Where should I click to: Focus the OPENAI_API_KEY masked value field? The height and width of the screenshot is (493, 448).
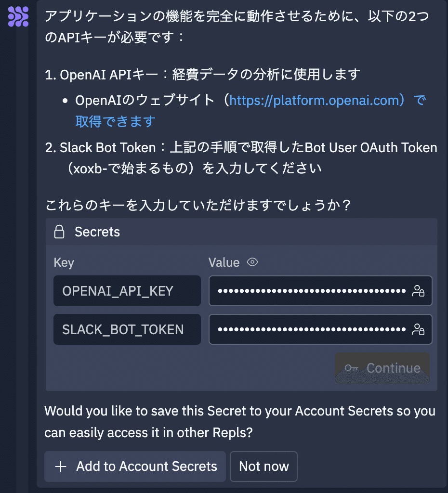pyautogui.click(x=312, y=291)
